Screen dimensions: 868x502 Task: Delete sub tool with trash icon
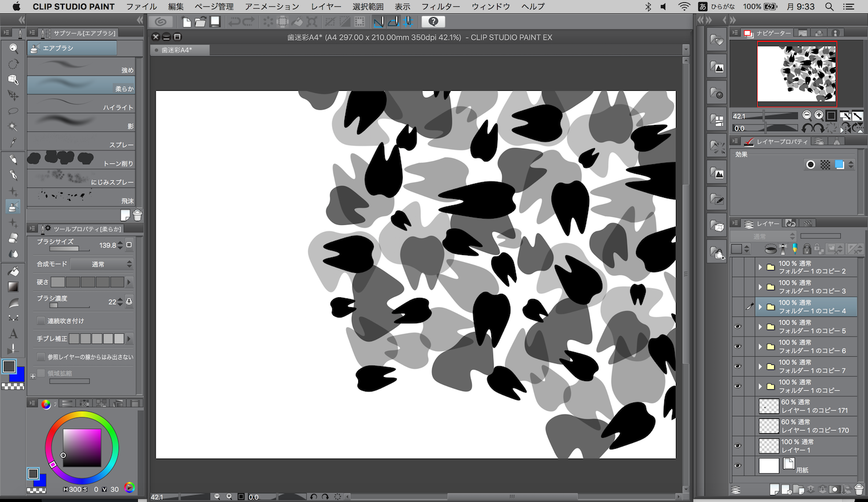(137, 215)
